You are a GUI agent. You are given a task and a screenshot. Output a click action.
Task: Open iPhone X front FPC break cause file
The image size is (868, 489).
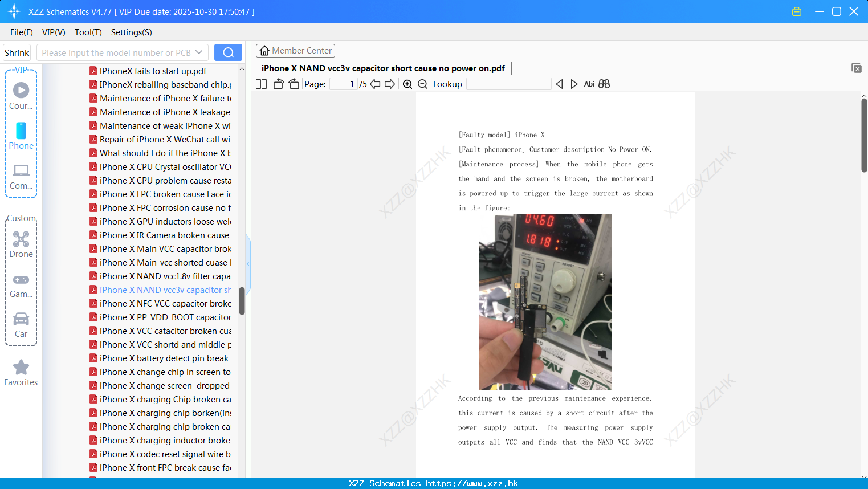[x=160, y=467]
